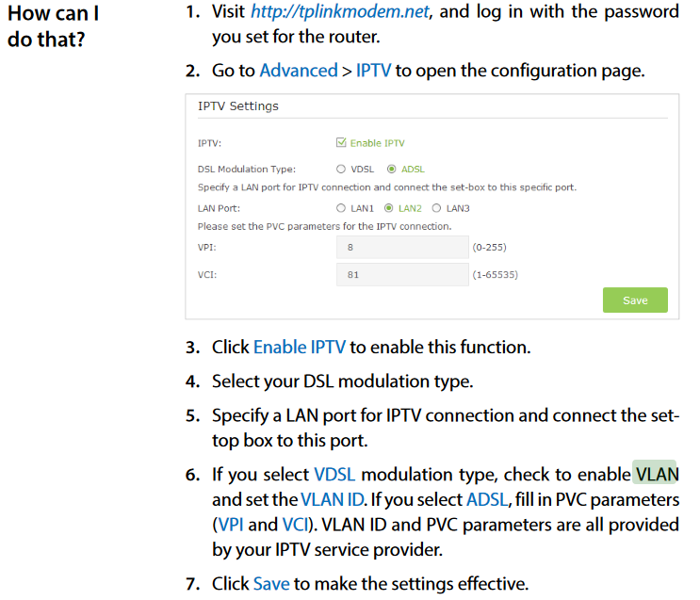Open the tplinkmodem.net hyperlink
Viewport: 700px width, 600px height.
(x=340, y=11)
